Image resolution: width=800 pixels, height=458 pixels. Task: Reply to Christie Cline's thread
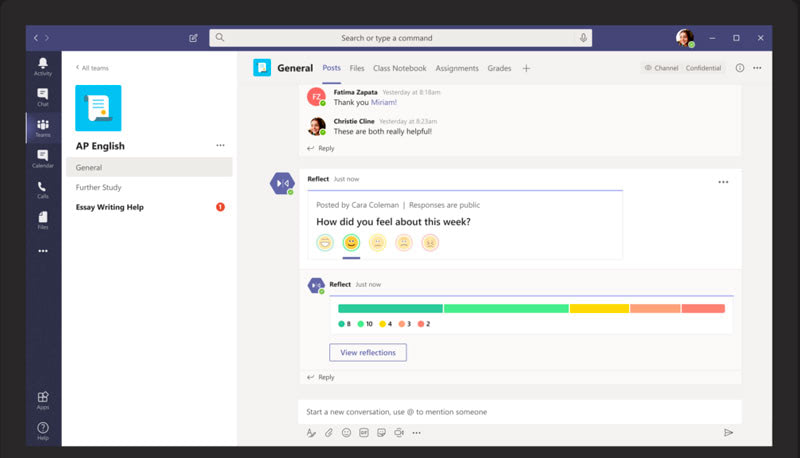[x=321, y=148]
